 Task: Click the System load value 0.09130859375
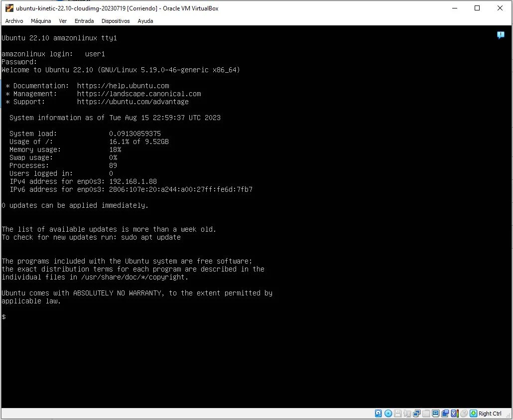(135, 134)
